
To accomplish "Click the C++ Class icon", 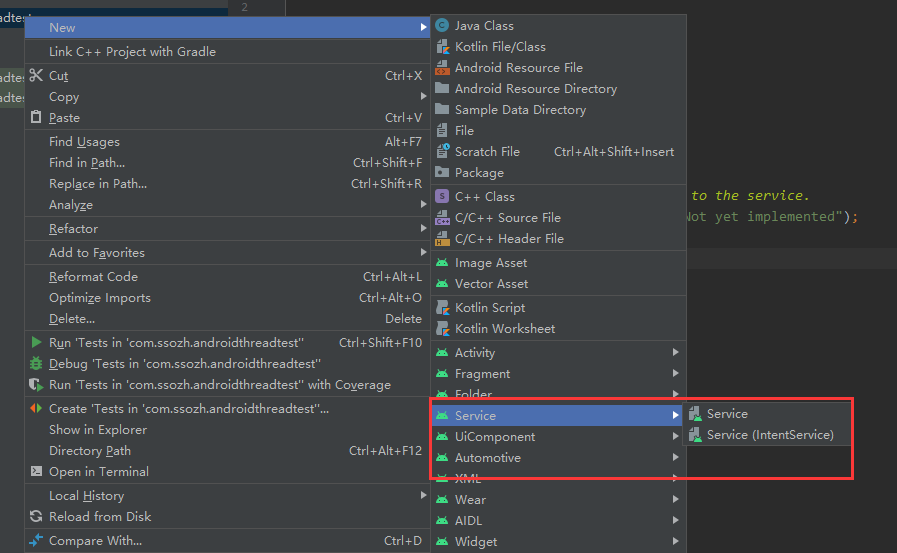I will [442, 196].
